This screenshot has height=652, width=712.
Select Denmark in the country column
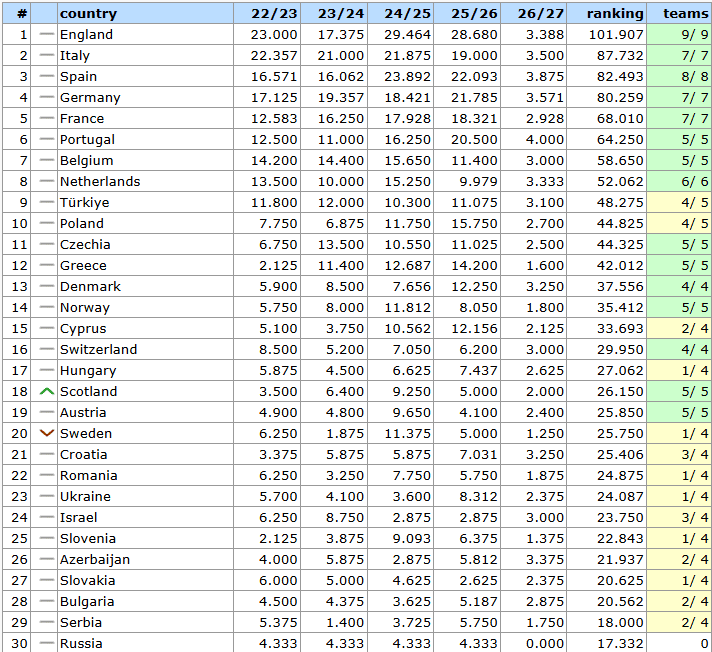tap(90, 286)
